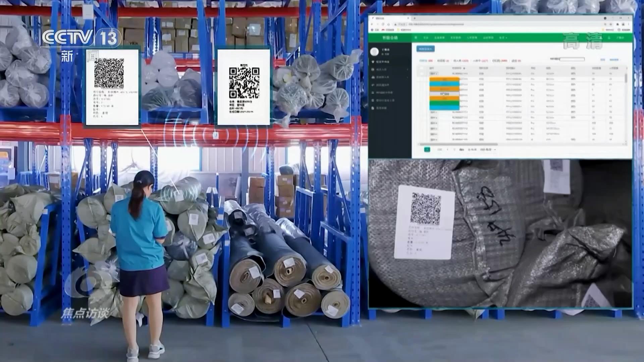Open the operations dropdown in the second-to-last row
644x362 pixels.
(434, 134)
